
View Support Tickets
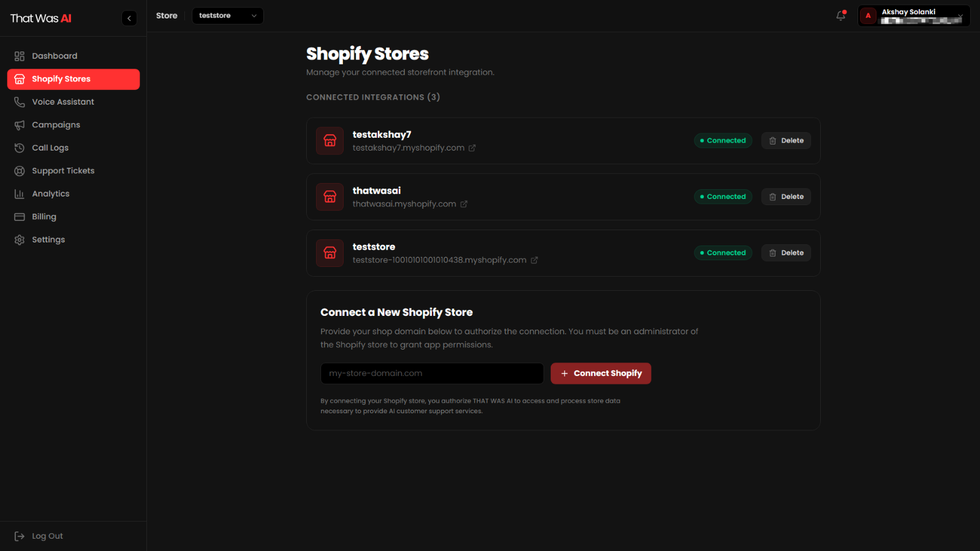click(x=73, y=171)
